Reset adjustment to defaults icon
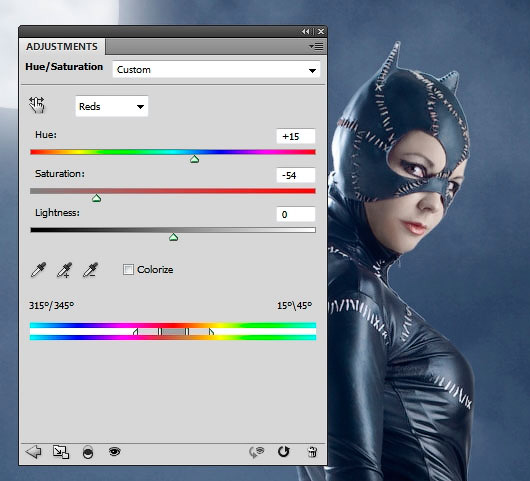Screen dimensions: 530x481 click(x=283, y=452)
